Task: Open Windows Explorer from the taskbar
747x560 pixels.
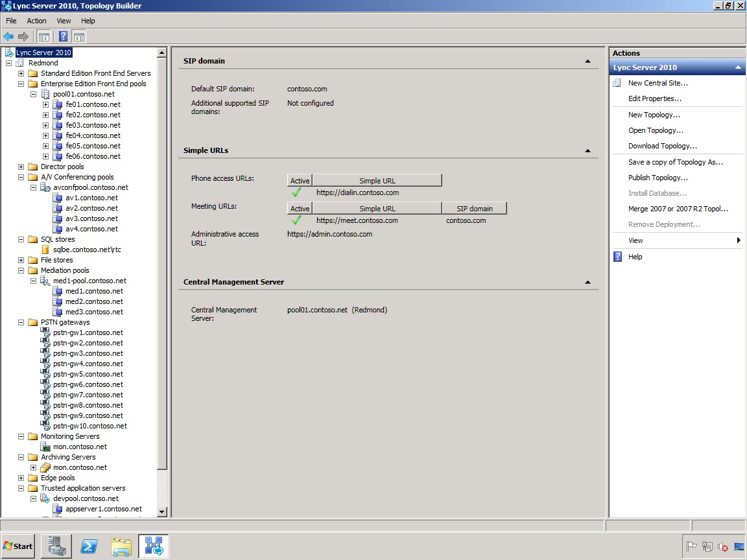Action: coord(121,546)
